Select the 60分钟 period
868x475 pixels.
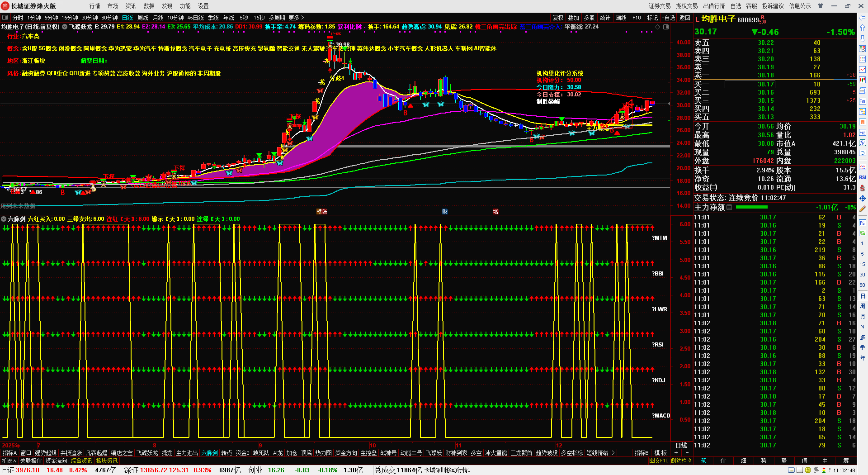tap(109, 18)
